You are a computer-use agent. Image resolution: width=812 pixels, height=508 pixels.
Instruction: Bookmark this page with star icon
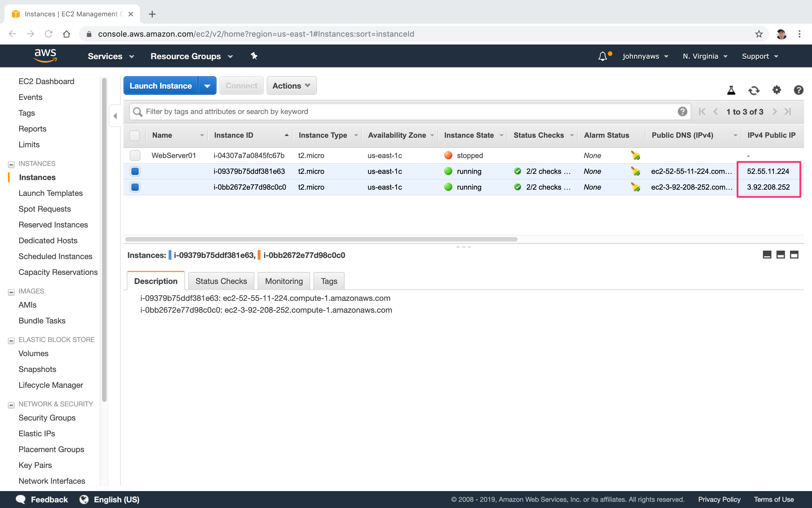click(x=759, y=34)
